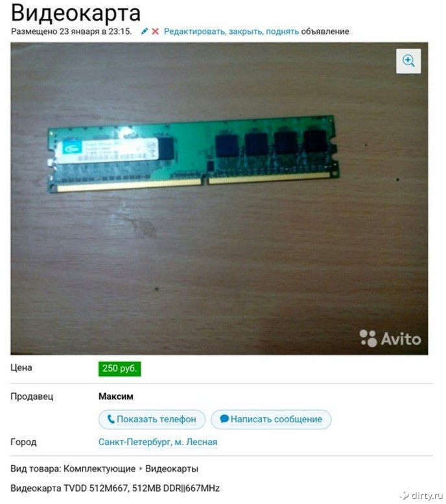The image size is (446, 504).
Task: Click the RAM module listing photo
Action: 219,198
